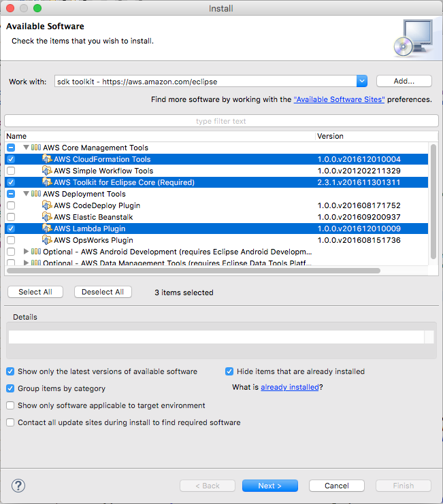Screen dimensions: 443x504
Task: Click the Name column header
Action: 160,136
